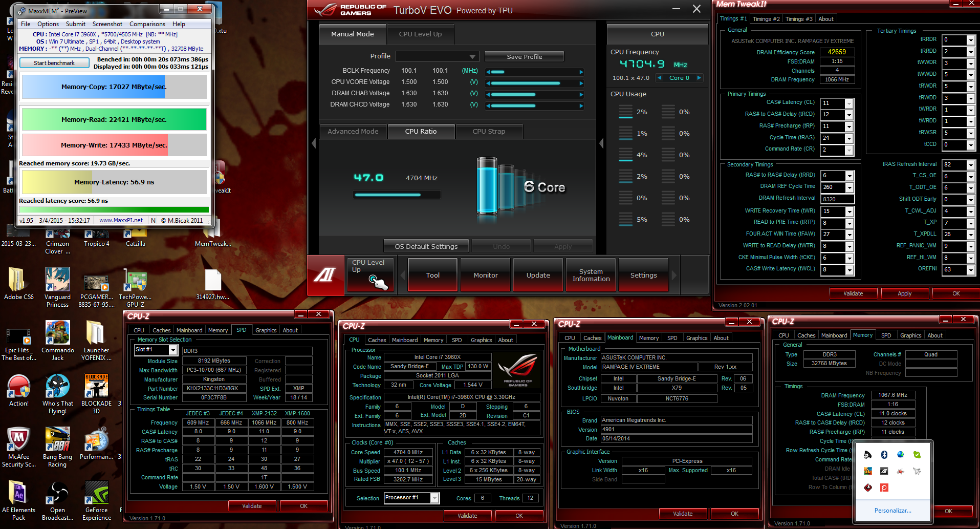Select the 314927.hw file icon on desktop

pyautogui.click(x=213, y=284)
